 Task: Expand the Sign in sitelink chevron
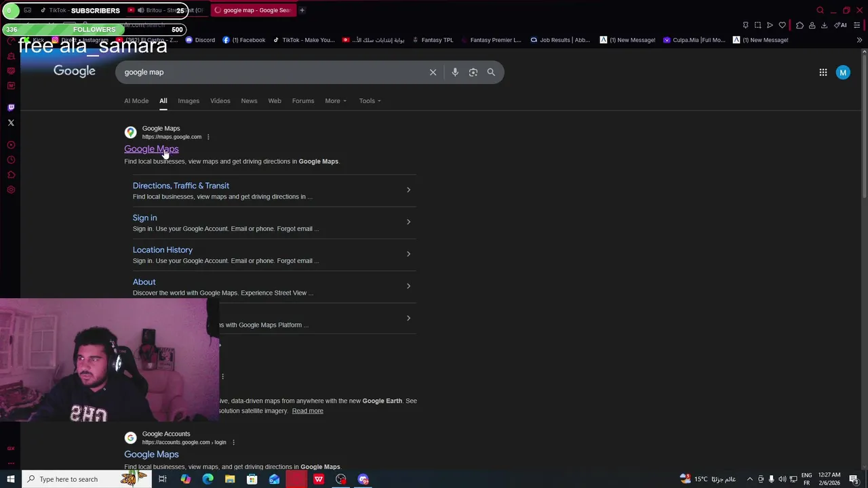(x=408, y=222)
